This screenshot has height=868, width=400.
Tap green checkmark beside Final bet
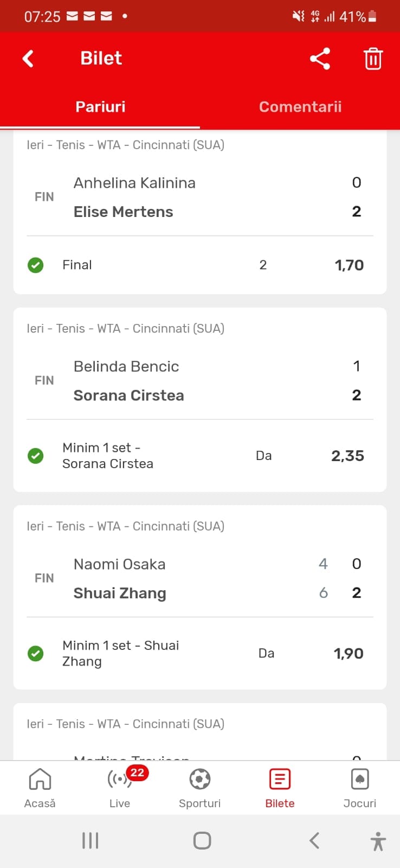click(x=36, y=265)
